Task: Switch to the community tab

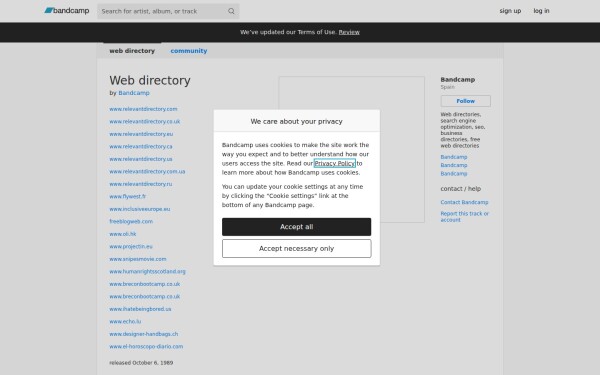Action: coord(189,51)
